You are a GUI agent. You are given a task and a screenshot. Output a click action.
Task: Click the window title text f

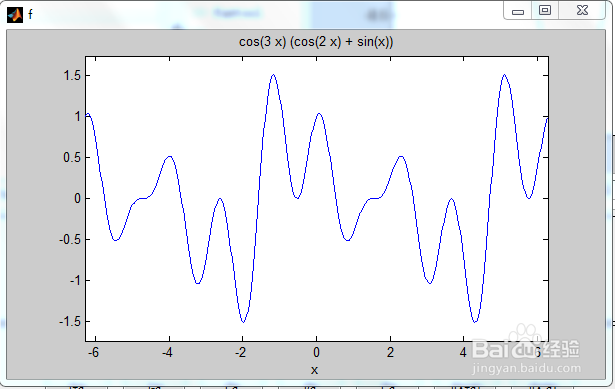click(x=30, y=15)
